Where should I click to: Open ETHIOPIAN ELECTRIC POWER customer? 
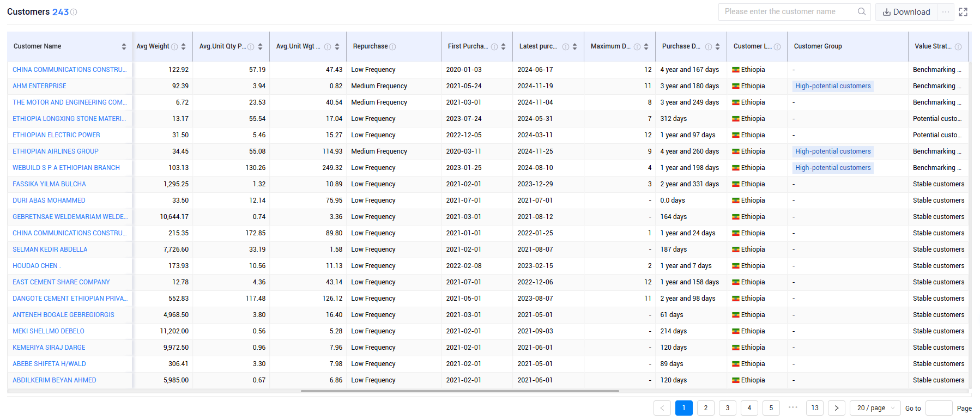click(56, 135)
